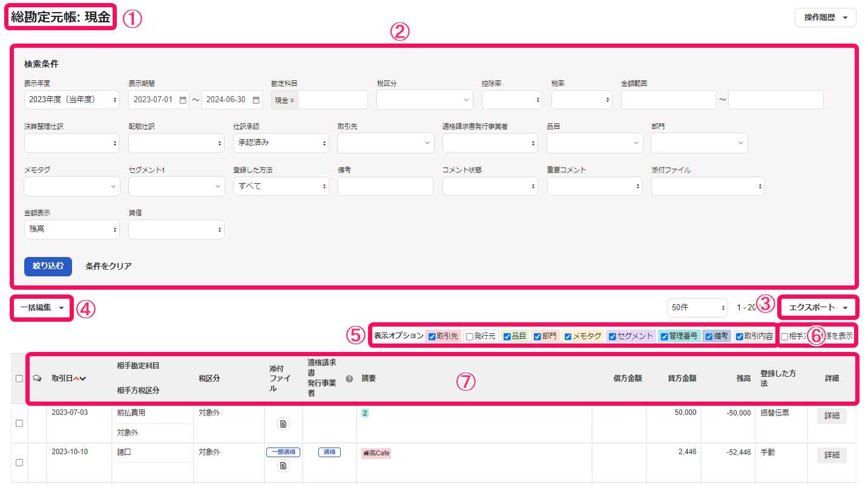The height and width of the screenshot is (485, 868).
Task: Click 条件をクリア to reset conditions
Action: [x=108, y=266]
